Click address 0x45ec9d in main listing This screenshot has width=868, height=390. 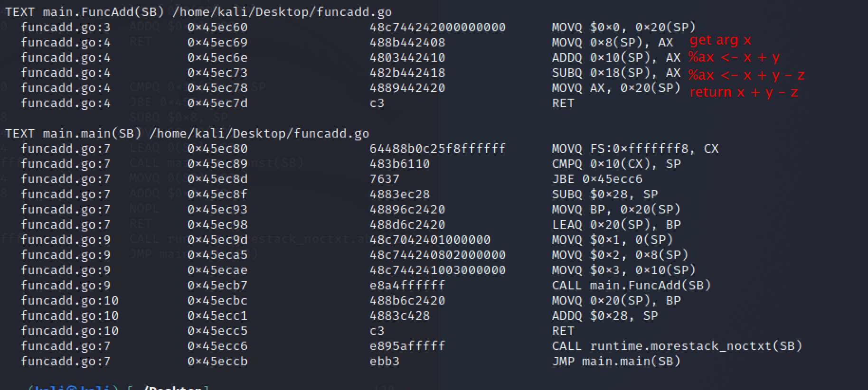coord(217,240)
